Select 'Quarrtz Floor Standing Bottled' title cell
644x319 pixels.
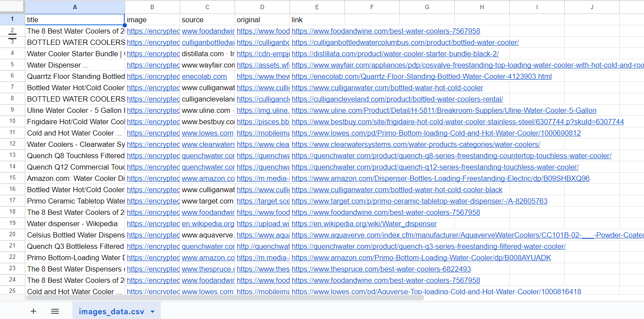75,76
